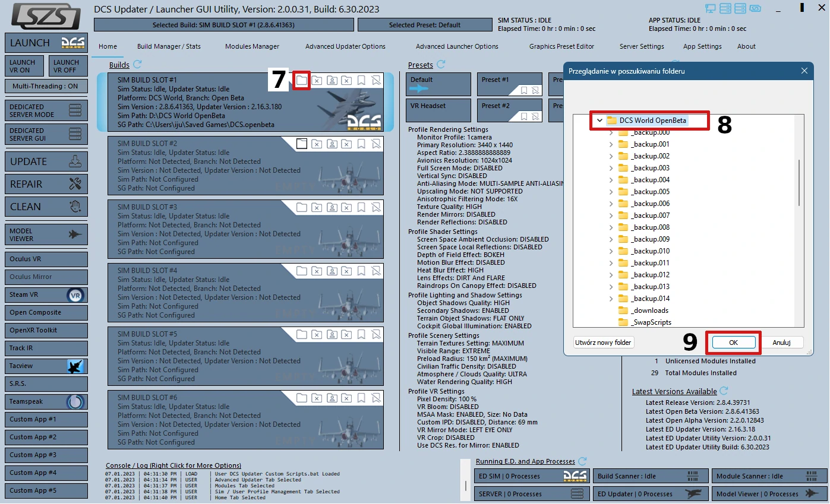
Task: Select the Preset #2 card
Action: tap(510, 110)
